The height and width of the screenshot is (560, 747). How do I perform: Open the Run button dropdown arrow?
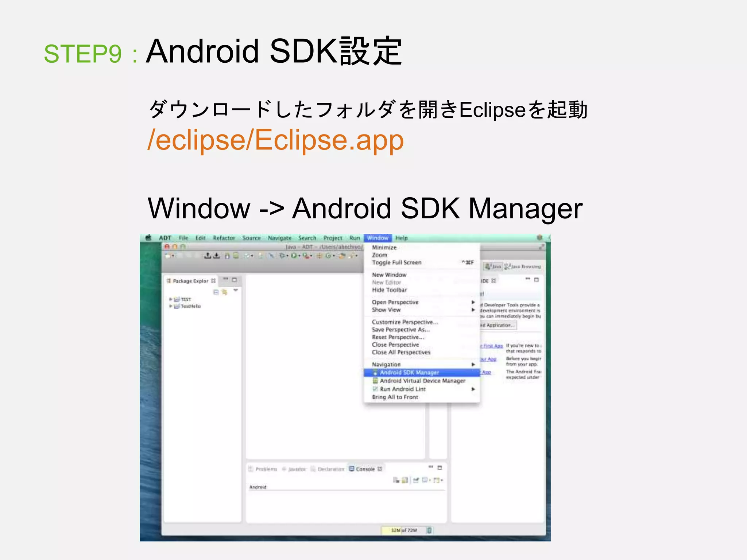point(299,256)
